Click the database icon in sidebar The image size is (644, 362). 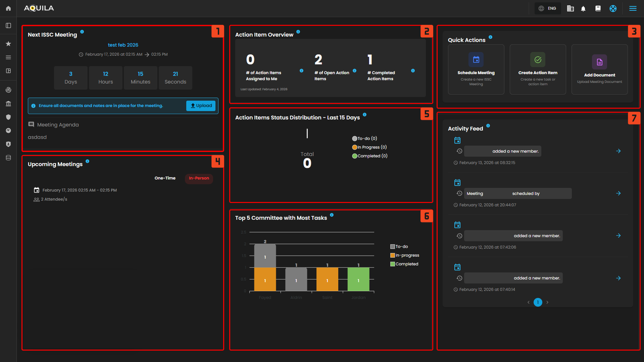coord(8,158)
